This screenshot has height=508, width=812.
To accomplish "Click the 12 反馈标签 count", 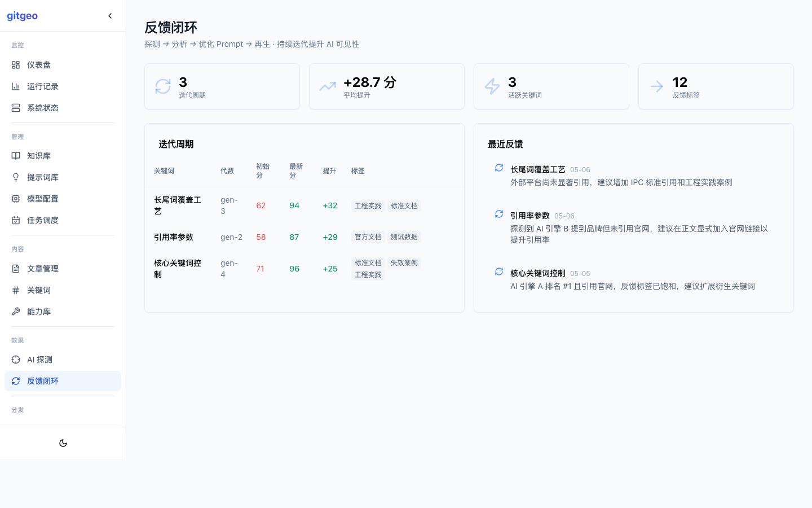I will pyautogui.click(x=680, y=82).
